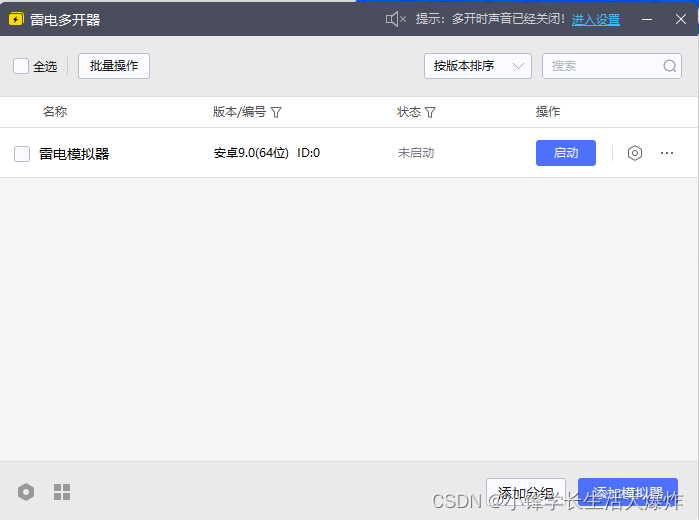Click the muted speaker icon in title bar
The image size is (699, 520).
pyautogui.click(x=395, y=19)
